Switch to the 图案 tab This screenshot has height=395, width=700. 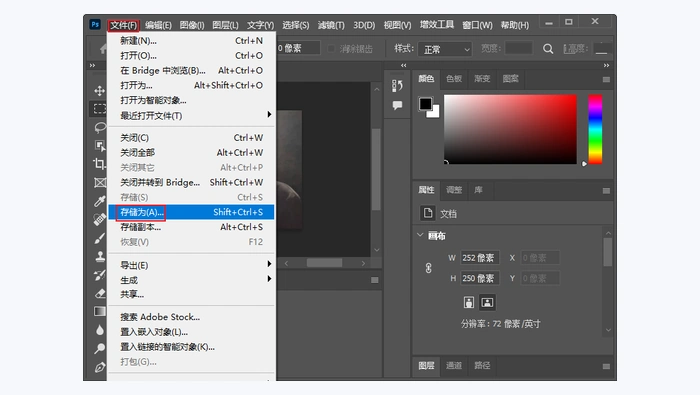tap(510, 79)
